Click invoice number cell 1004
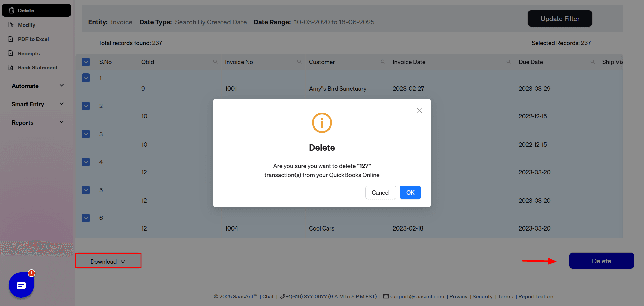This screenshot has width=644, height=306. (232, 228)
